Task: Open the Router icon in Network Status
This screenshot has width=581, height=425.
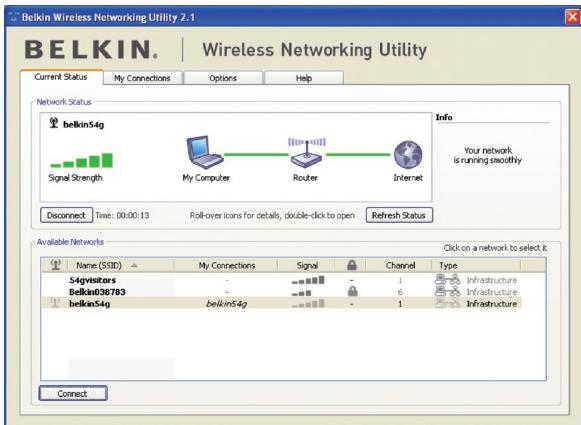Action: 306,153
